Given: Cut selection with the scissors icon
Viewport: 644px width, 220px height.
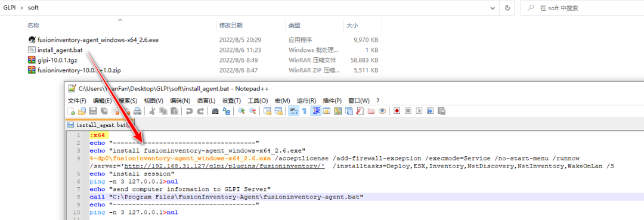Looking at the screenshot, I should 152,111.
